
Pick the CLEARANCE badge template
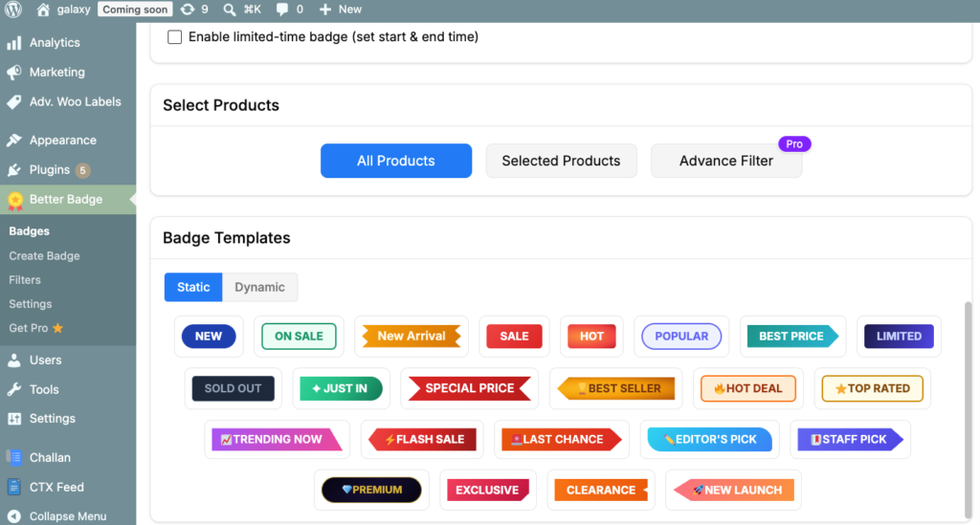coord(601,490)
